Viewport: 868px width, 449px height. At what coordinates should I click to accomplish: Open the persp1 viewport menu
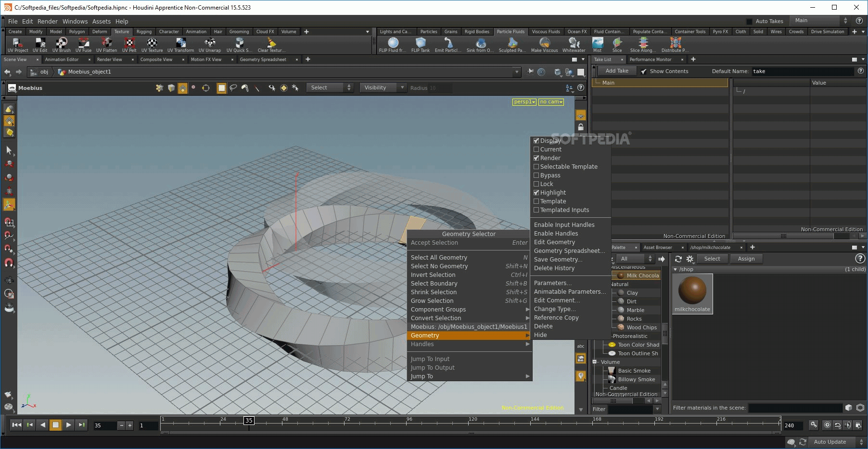coord(524,102)
